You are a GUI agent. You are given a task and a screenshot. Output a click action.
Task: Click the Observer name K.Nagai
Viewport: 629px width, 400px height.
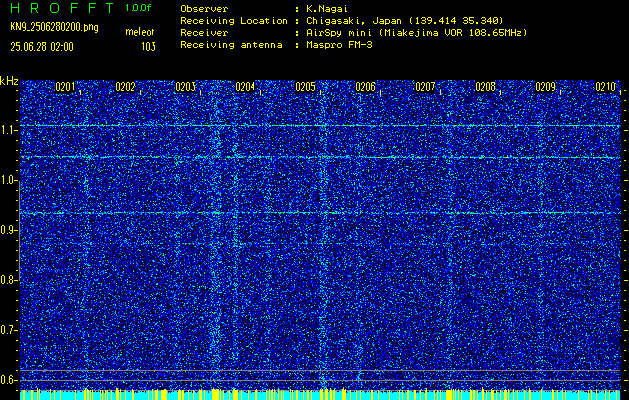pyautogui.click(x=327, y=8)
